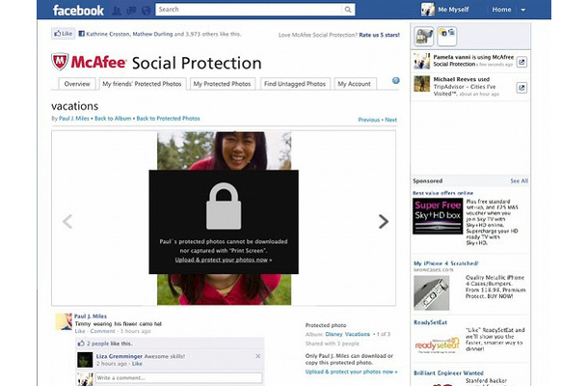
Task: Expand the account dropdown arrow
Action: (523, 11)
